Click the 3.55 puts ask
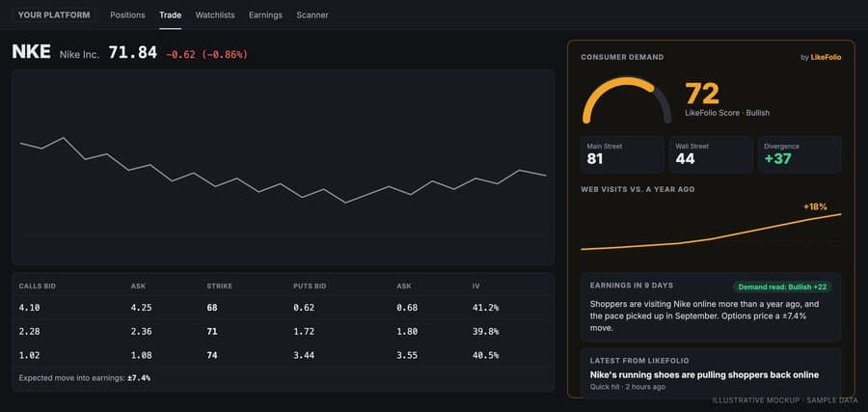The height and width of the screenshot is (412, 868). click(x=407, y=355)
